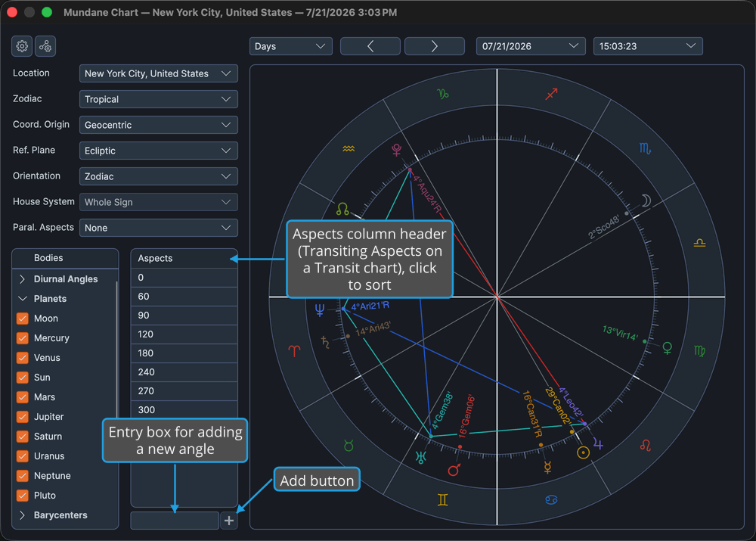This screenshot has width=756, height=541.
Task: Uncheck the Uranus checkbox
Action: pyautogui.click(x=22, y=456)
